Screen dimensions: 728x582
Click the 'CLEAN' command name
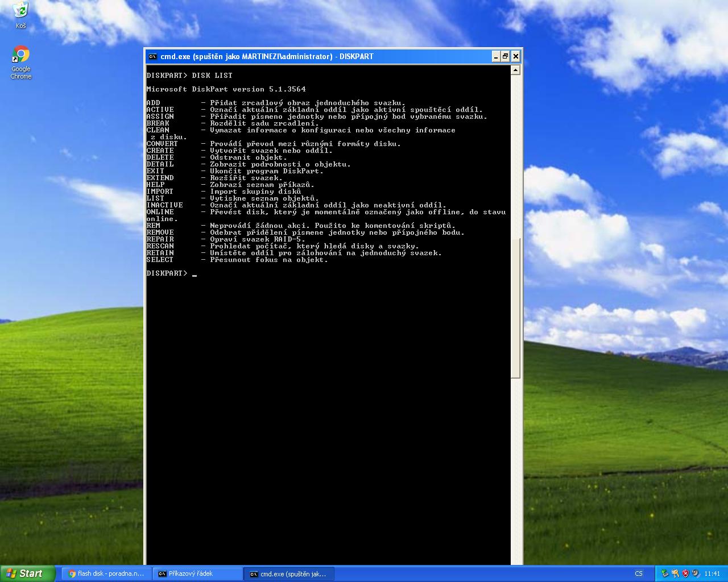coord(158,130)
